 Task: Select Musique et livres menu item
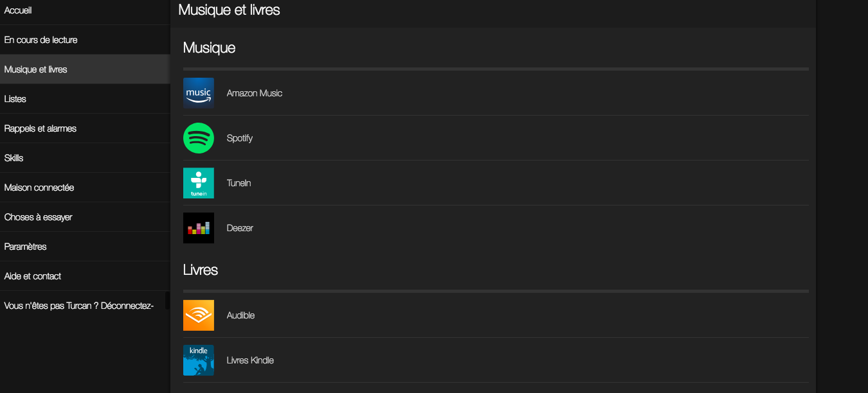tap(85, 69)
